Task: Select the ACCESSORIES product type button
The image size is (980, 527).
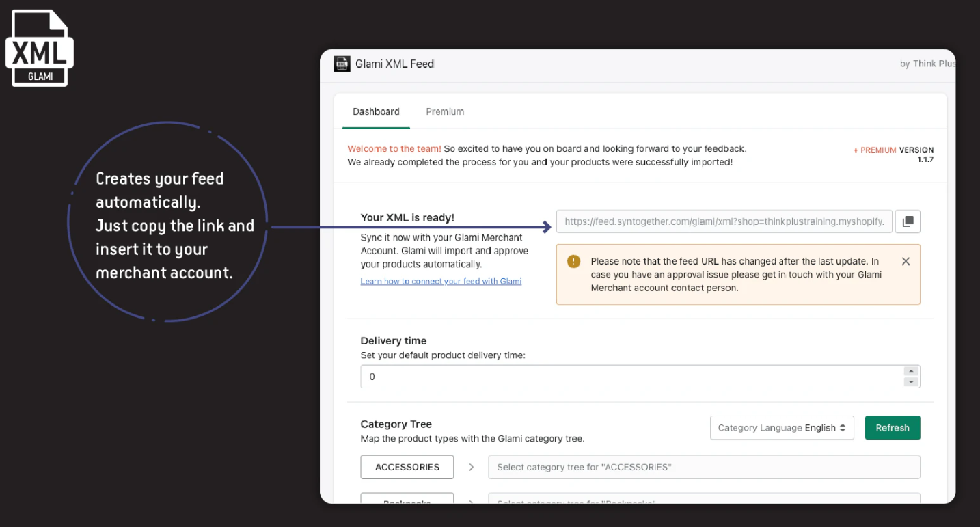Action: (x=407, y=467)
